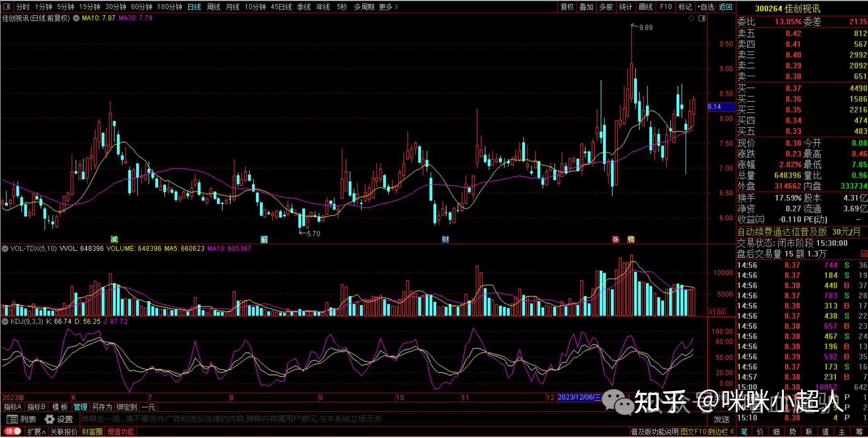Image resolution: width=868 pixels, height=438 pixels.
Task: Select the 价 price tab
Action: pyautogui.click(x=760, y=432)
